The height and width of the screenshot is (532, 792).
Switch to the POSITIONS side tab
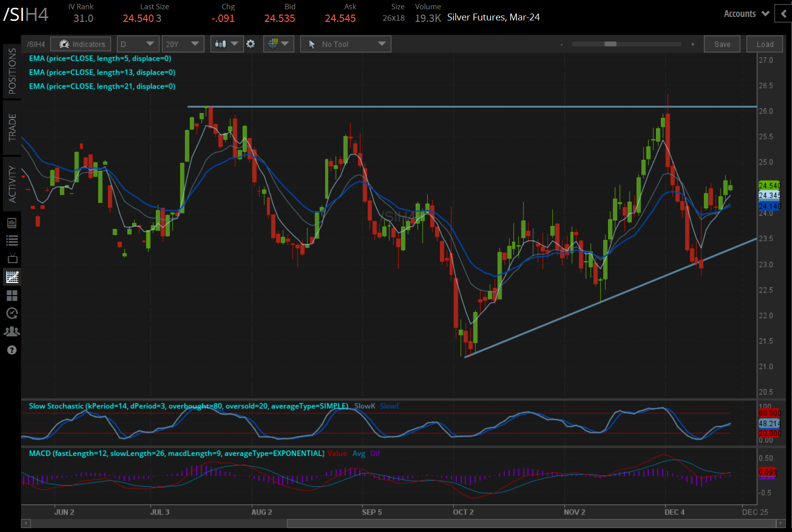point(12,71)
